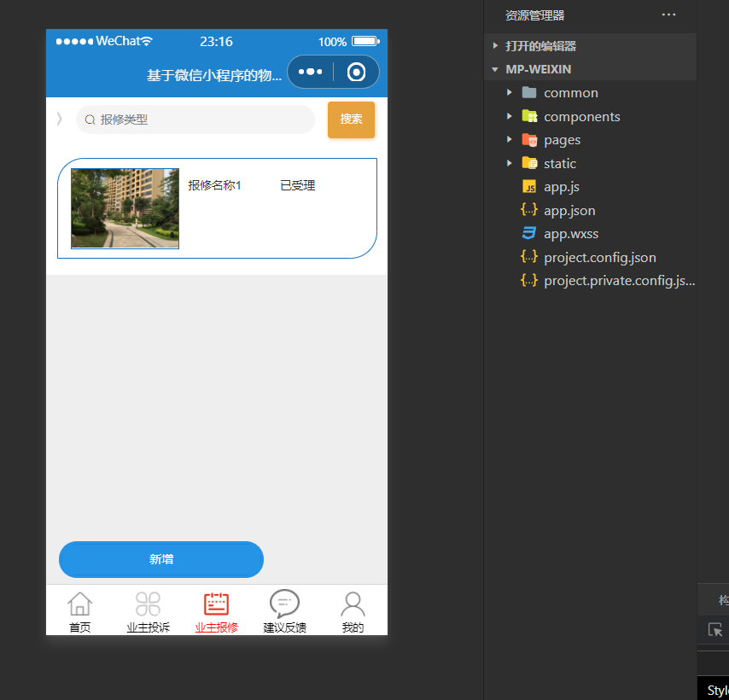729x700 pixels.
Task: Switch to 我的 profile tab
Action: pos(353,612)
